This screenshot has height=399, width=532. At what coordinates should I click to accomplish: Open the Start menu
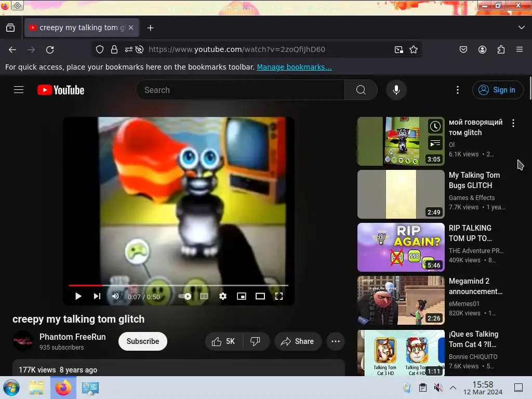tap(11, 388)
